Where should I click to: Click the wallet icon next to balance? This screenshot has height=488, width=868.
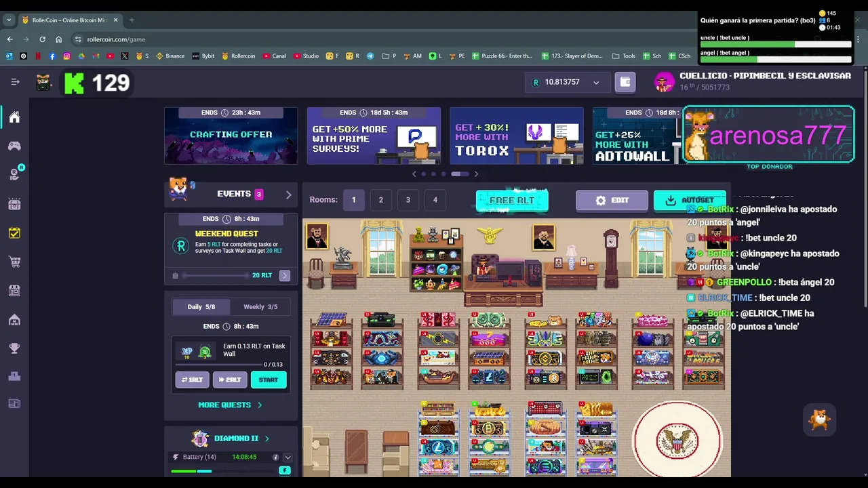tap(625, 82)
